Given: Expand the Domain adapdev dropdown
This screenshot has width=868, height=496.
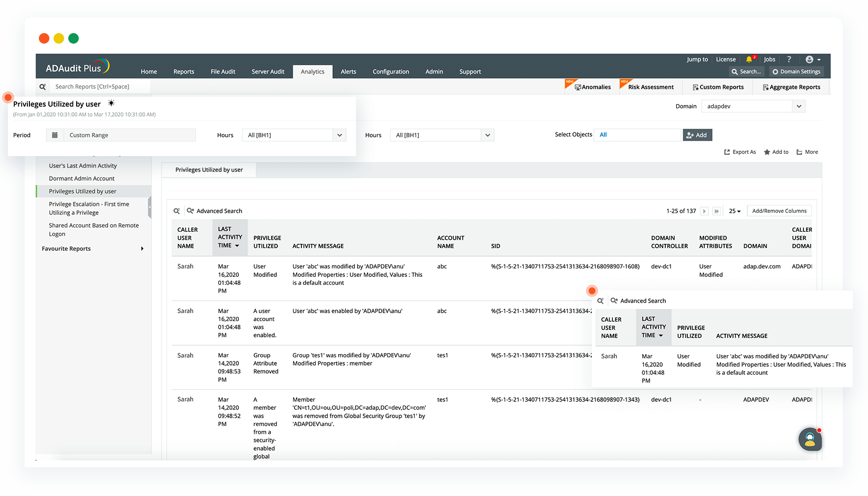Looking at the screenshot, I should (x=798, y=106).
